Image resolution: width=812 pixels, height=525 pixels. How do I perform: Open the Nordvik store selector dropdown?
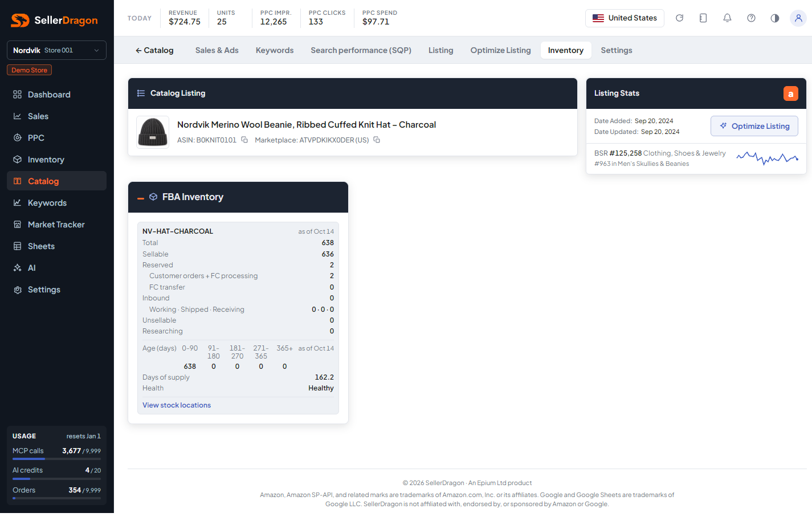point(56,50)
